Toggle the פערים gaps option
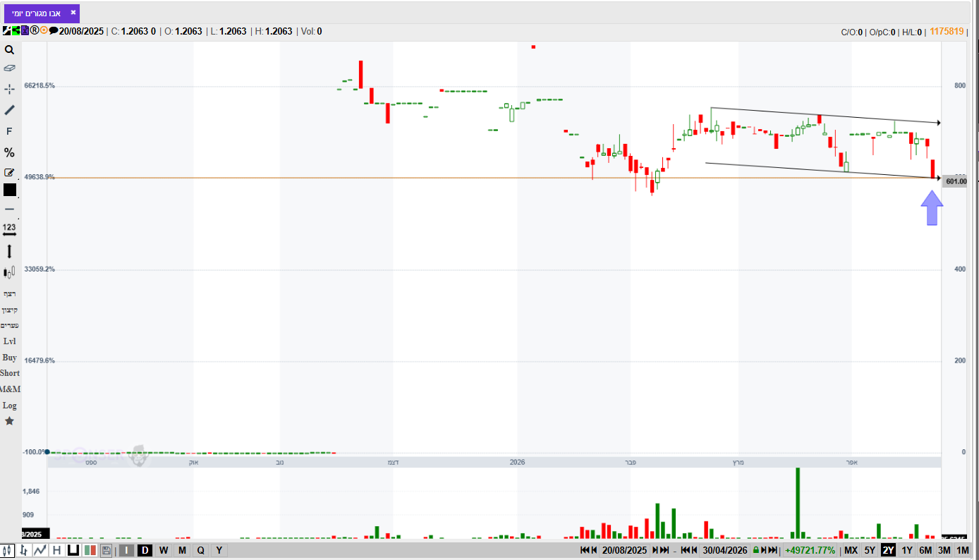Screen dimensions: 979x560 9,325
